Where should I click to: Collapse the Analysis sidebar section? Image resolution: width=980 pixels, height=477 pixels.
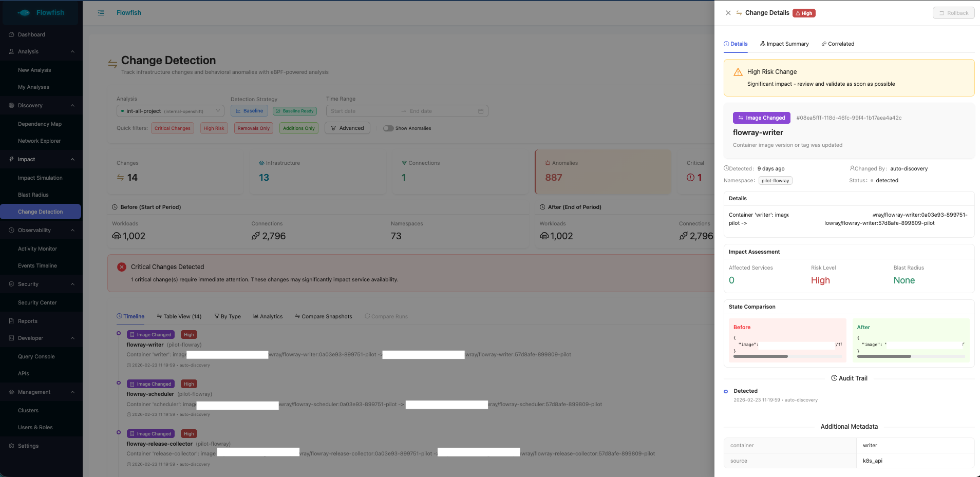pyautogui.click(x=72, y=51)
